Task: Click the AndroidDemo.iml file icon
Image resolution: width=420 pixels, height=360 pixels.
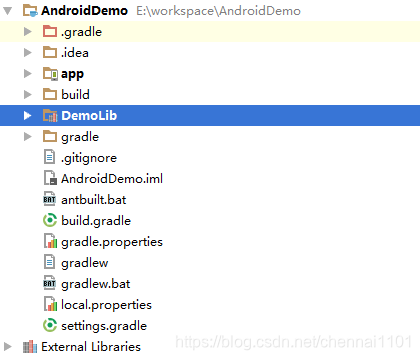Action: (50, 178)
